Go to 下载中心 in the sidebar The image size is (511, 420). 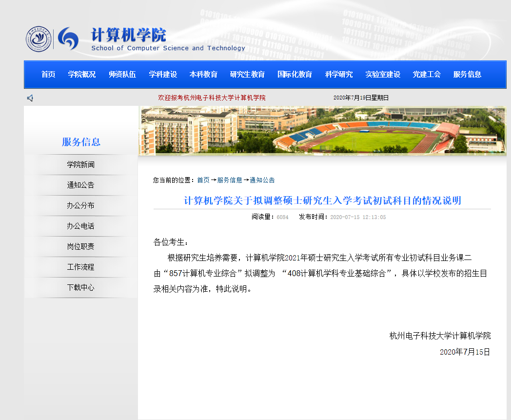point(81,288)
